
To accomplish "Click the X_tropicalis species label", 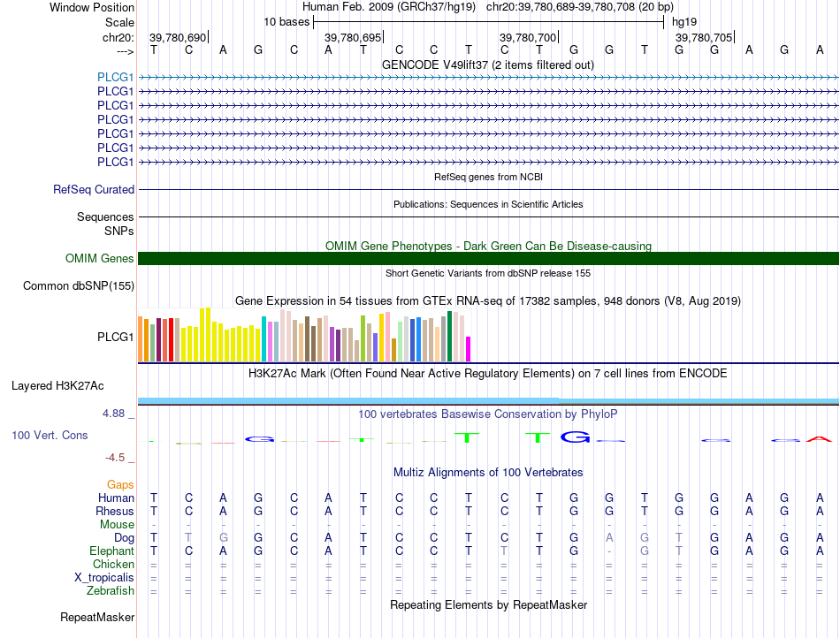I will tap(104, 577).
